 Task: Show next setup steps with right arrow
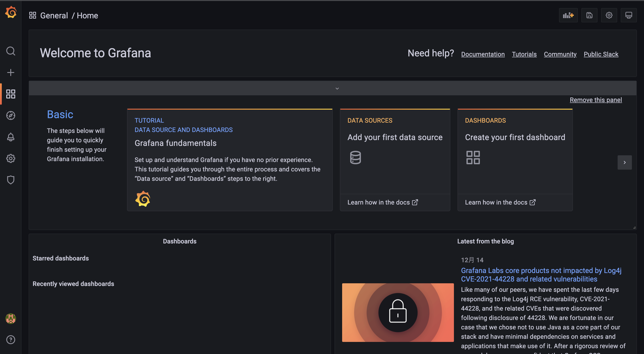click(x=624, y=162)
